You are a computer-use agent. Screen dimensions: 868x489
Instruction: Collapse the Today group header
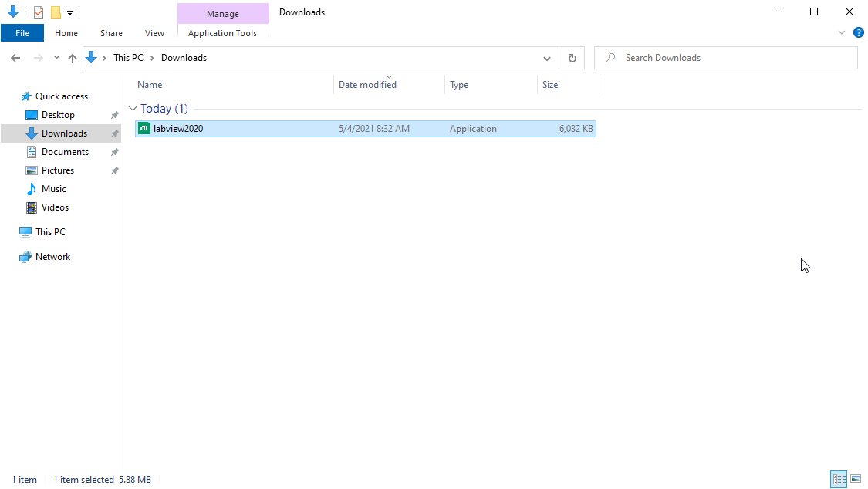(x=133, y=109)
